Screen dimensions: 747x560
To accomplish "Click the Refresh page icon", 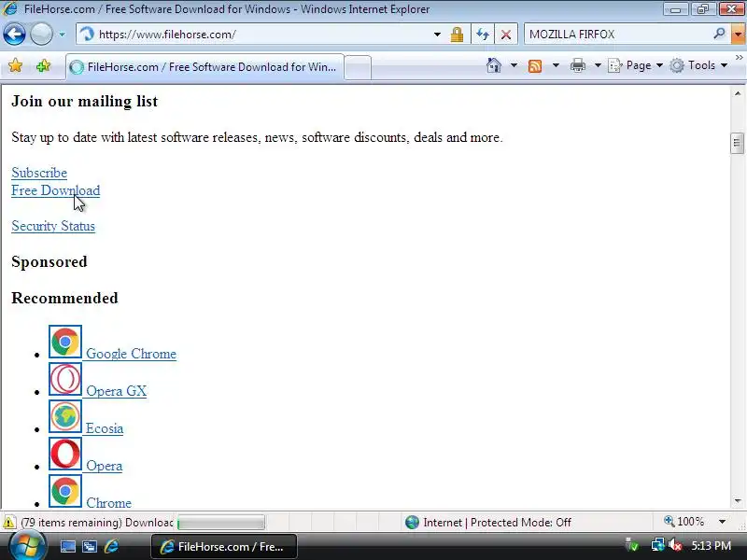I will coord(483,35).
